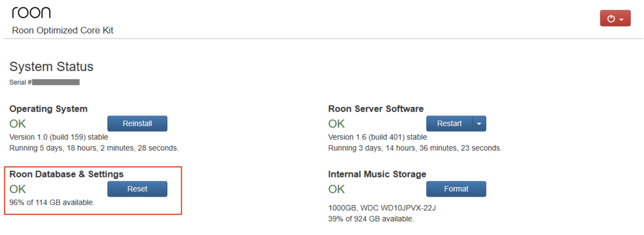Click the Version 1.0 (build 159) text
This screenshot has height=235, width=644.
click(59, 137)
